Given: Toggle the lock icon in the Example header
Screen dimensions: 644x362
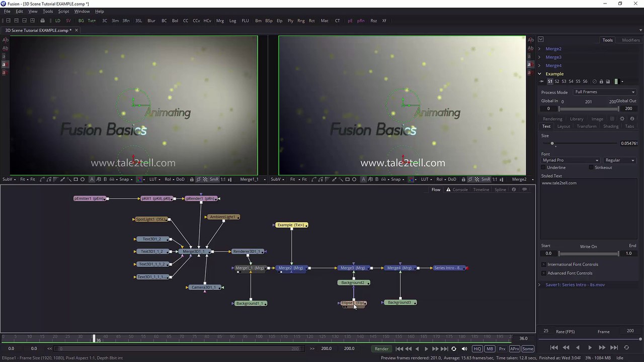Looking at the screenshot, I should (601, 81).
